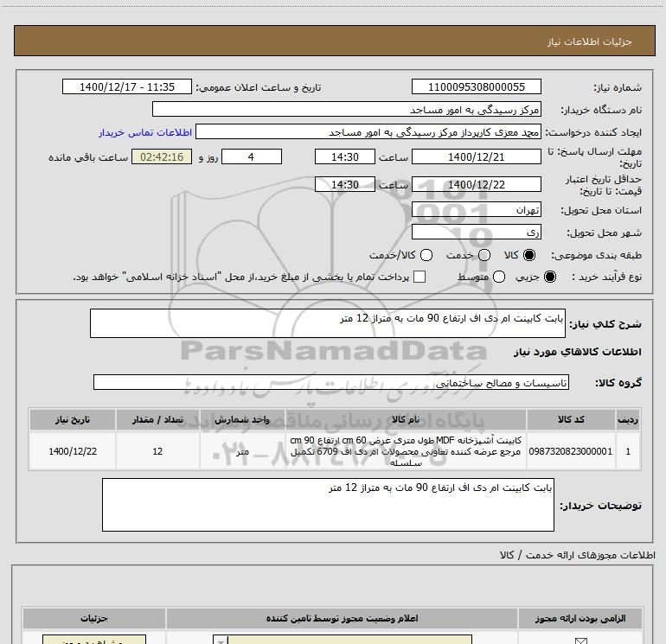Viewport: 666px width, 644px height.
Task: Click the countdown timer 02:42:16
Action: point(162,156)
